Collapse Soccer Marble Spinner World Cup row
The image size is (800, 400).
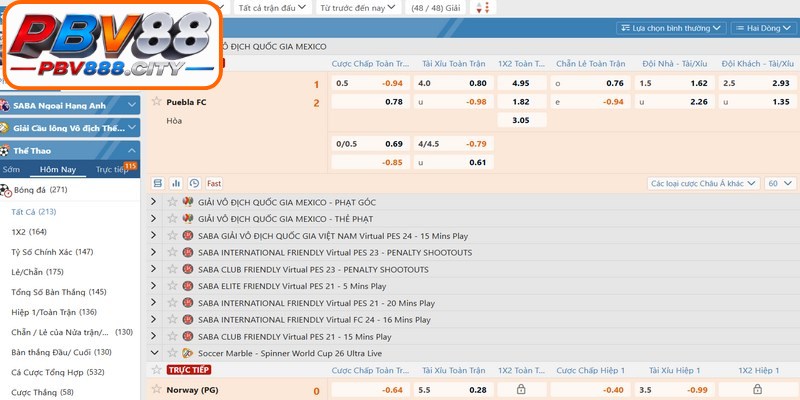pyautogui.click(x=154, y=353)
